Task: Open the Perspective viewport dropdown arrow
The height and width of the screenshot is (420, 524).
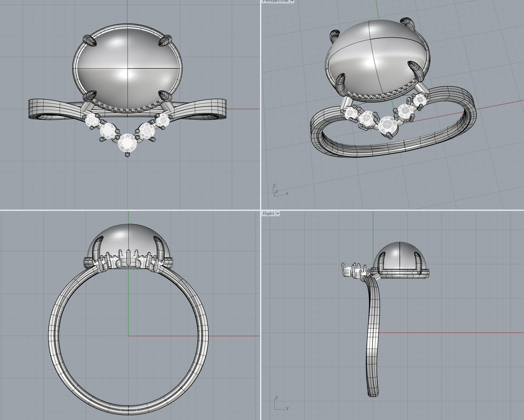Action: pos(292,1)
